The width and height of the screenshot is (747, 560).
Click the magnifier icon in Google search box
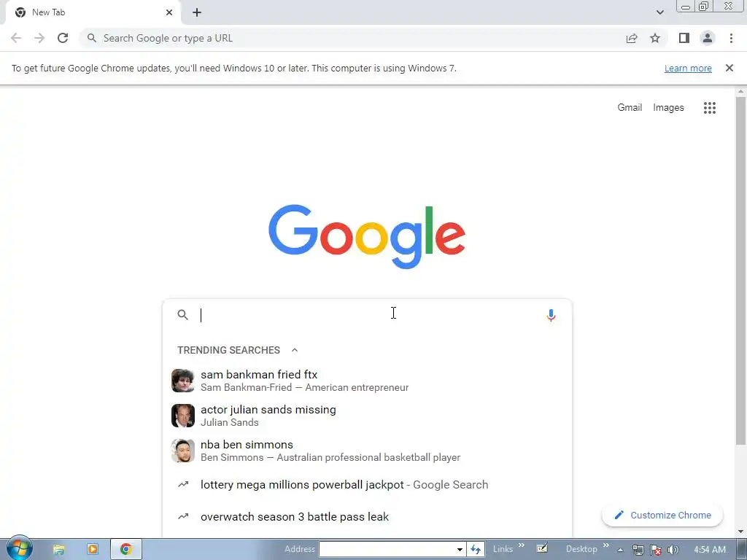point(183,315)
